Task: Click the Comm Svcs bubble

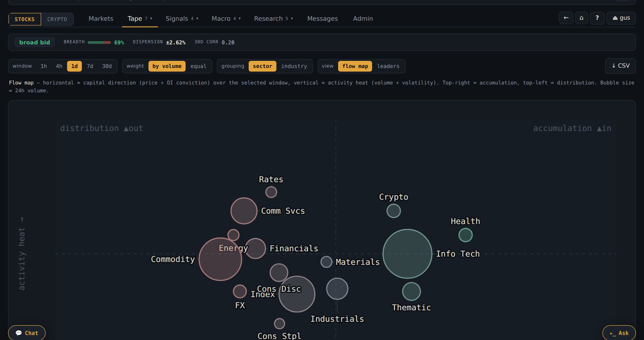Action: click(244, 211)
